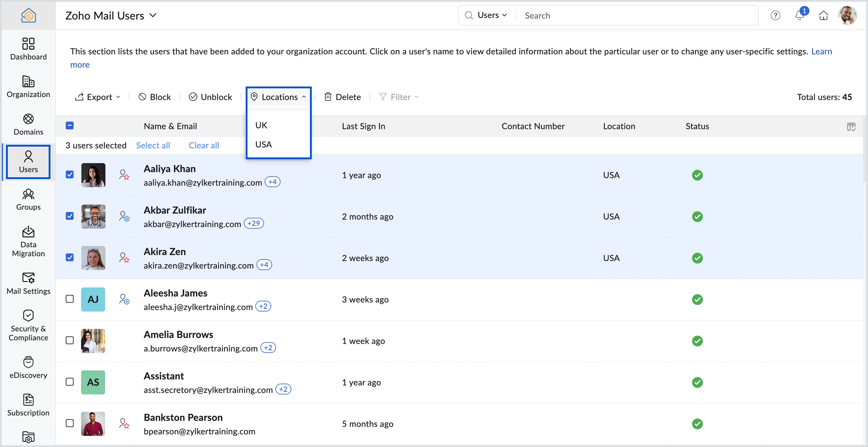868x447 pixels.
Task: Open the Export dropdown
Action: click(x=97, y=97)
